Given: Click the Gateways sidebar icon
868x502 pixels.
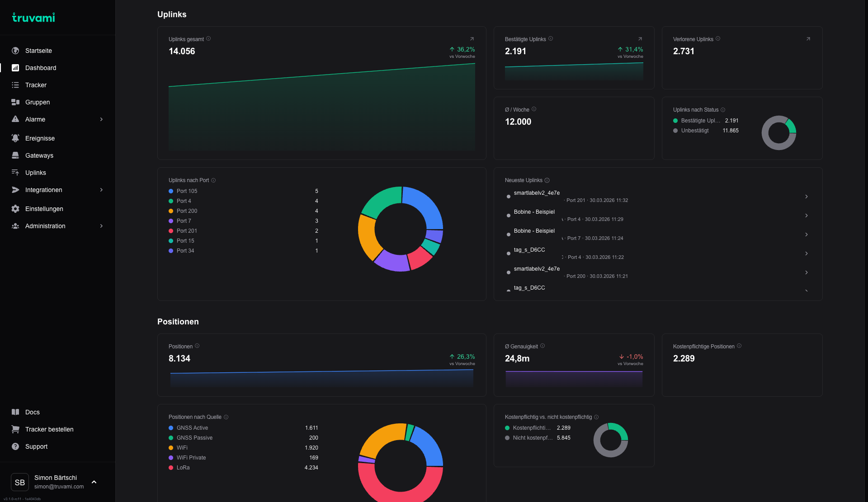Looking at the screenshot, I should 15,155.
